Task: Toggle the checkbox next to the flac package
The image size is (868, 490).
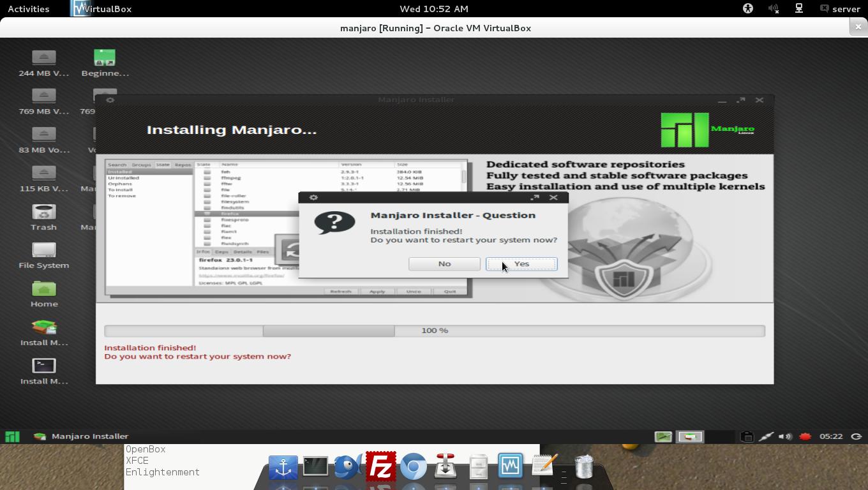Action: tap(206, 225)
